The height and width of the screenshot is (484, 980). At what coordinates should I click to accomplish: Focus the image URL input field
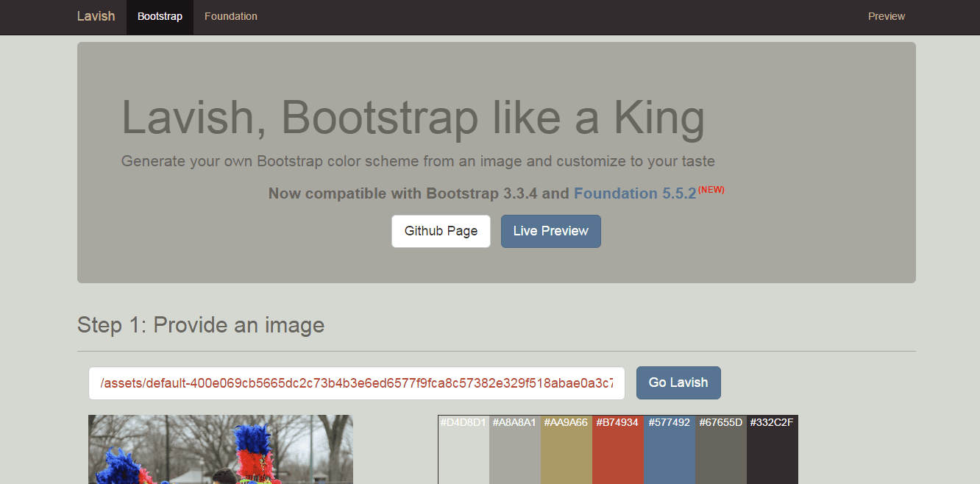(x=357, y=383)
